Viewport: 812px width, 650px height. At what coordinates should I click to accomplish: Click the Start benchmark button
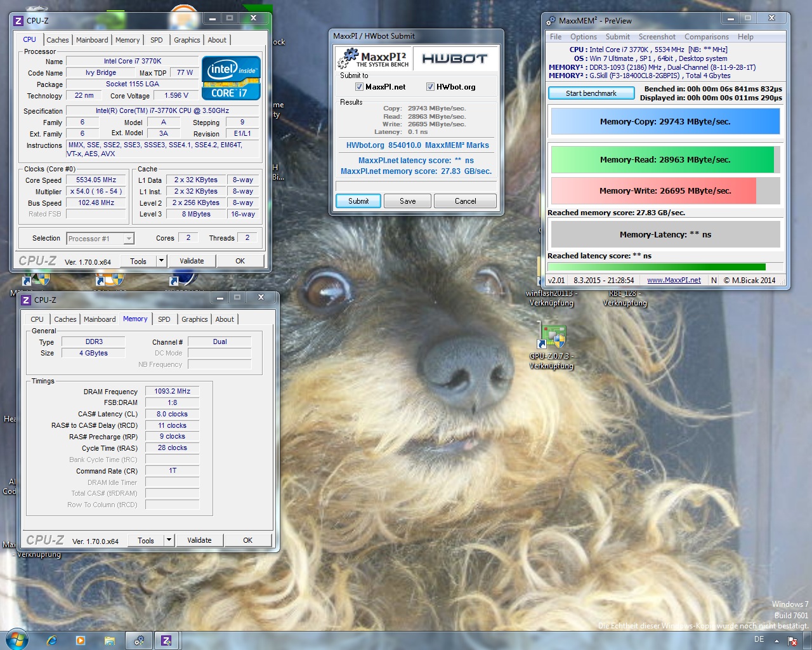coord(591,93)
